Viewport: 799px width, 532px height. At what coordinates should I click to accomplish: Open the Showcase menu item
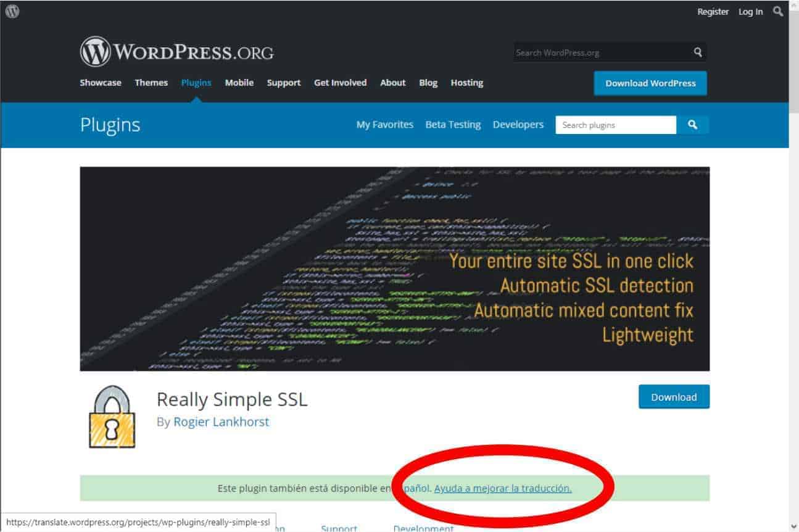[x=101, y=83]
